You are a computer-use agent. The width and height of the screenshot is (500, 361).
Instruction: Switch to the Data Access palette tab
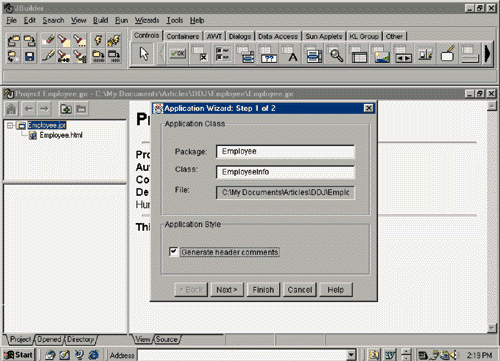coord(278,36)
